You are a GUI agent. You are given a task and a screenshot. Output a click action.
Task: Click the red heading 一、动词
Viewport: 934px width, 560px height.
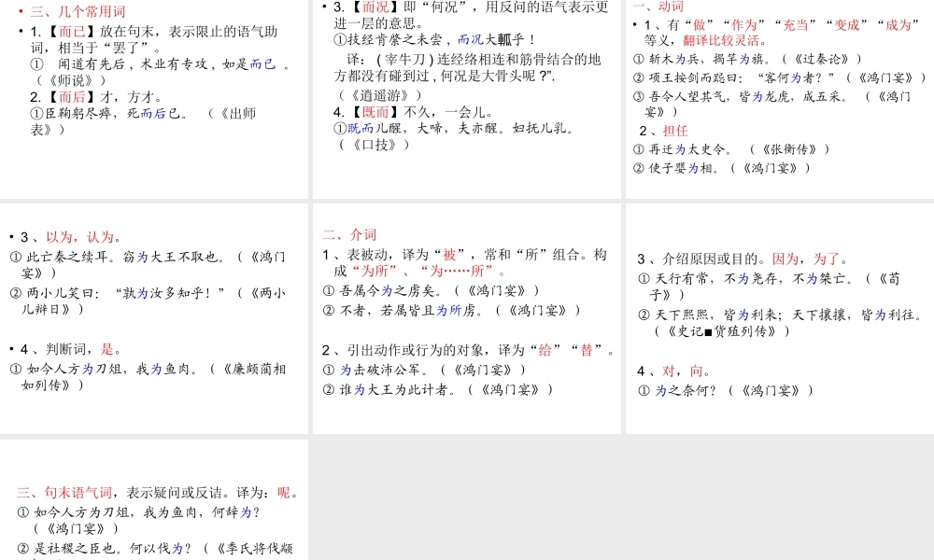click(658, 7)
